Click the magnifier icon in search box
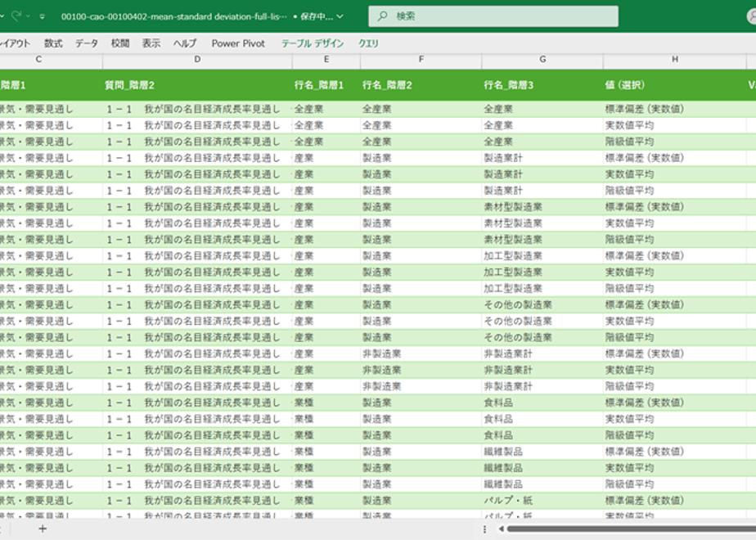 [382, 16]
